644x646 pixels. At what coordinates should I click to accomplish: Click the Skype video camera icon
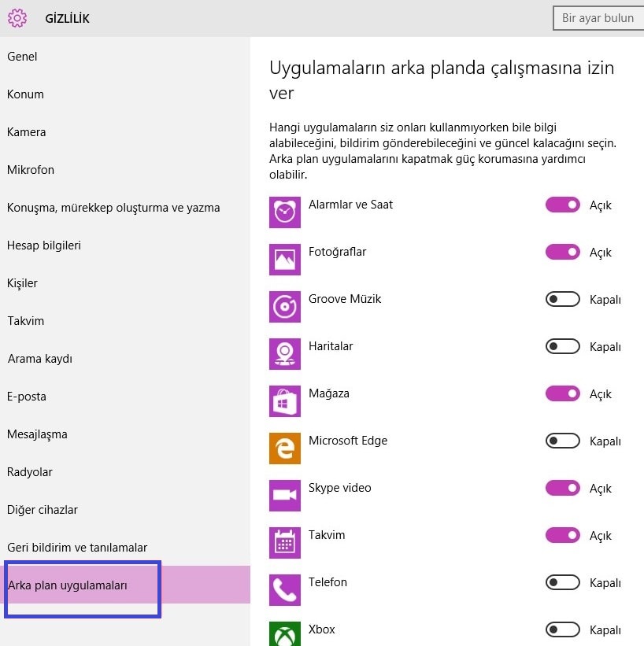click(x=284, y=496)
